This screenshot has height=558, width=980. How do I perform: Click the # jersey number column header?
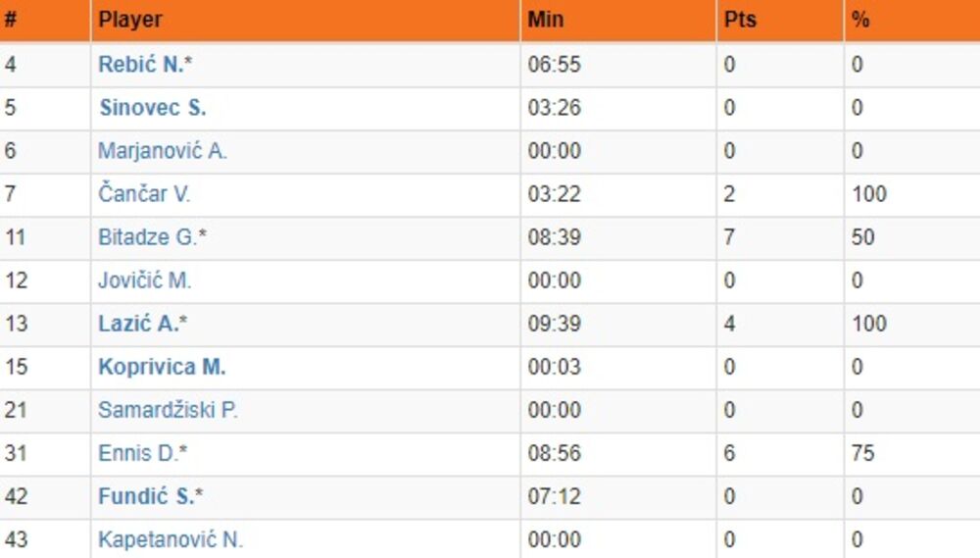(11, 20)
